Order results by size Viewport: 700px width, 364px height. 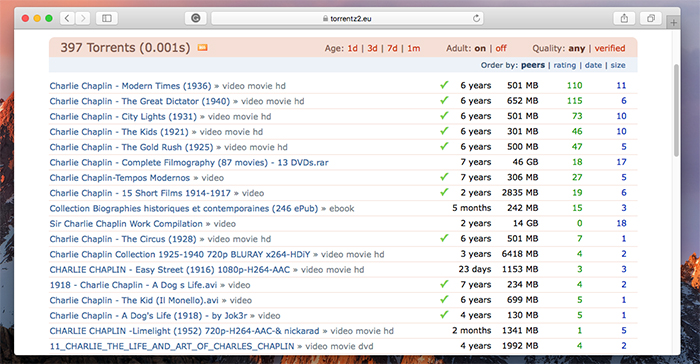click(x=618, y=65)
